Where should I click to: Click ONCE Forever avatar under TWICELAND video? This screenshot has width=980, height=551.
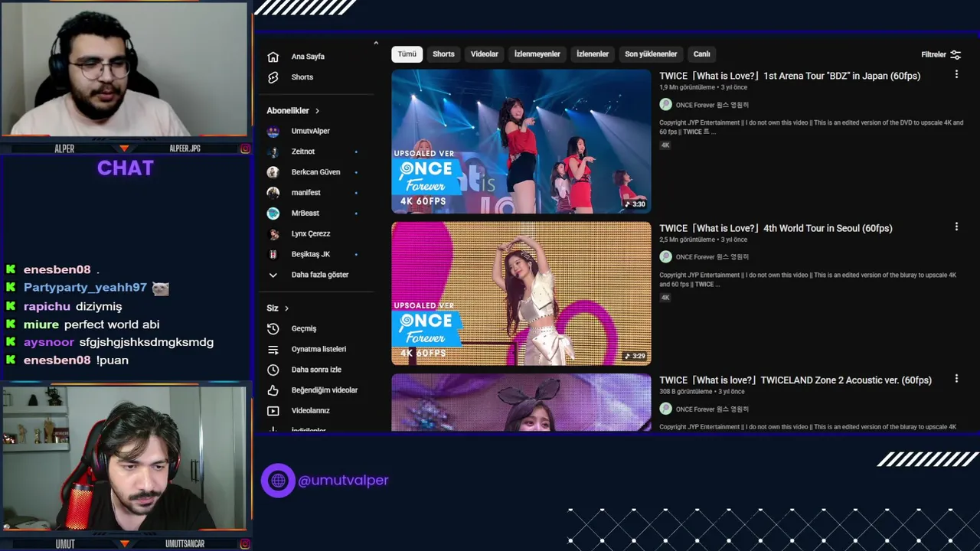coord(665,409)
